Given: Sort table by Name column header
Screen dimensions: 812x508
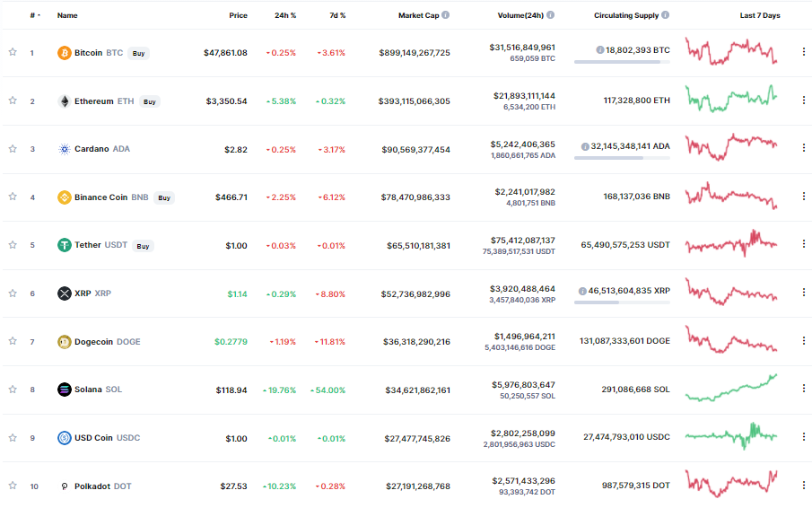Looking at the screenshot, I should [67, 15].
